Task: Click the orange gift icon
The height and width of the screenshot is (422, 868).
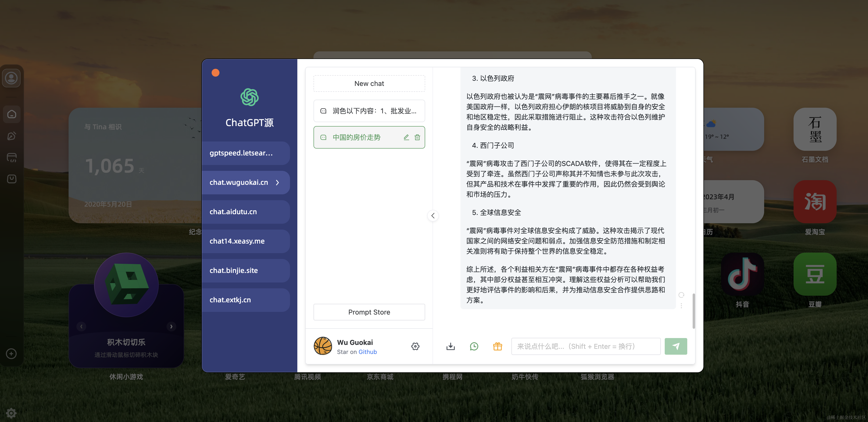Action: (x=497, y=346)
